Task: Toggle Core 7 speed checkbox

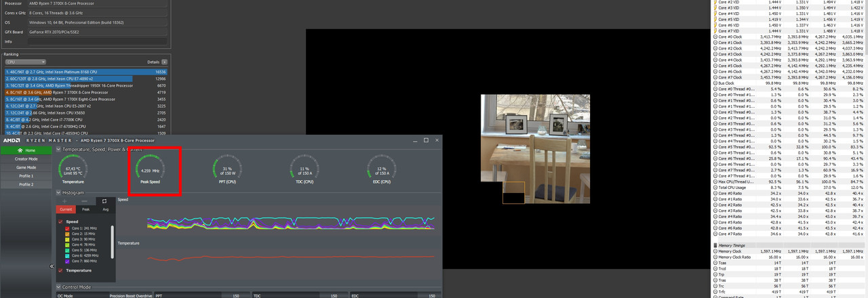Action: (68, 261)
